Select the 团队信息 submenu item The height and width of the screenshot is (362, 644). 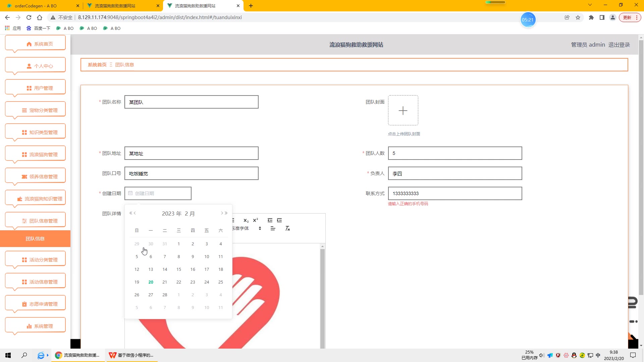tap(35, 239)
